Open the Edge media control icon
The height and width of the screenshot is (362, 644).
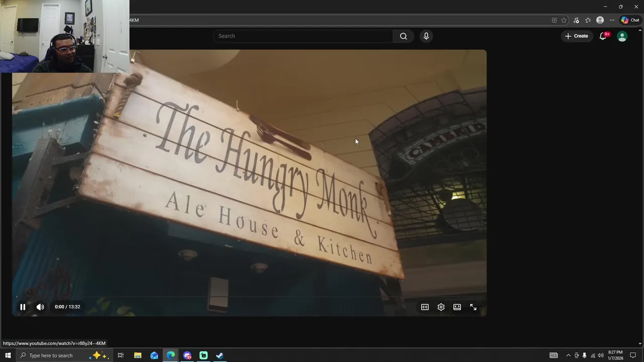tap(576, 20)
